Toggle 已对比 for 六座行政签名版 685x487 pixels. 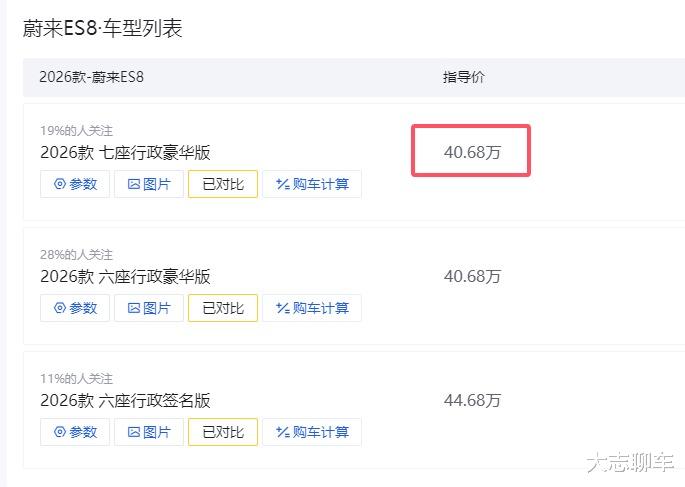click(223, 432)
